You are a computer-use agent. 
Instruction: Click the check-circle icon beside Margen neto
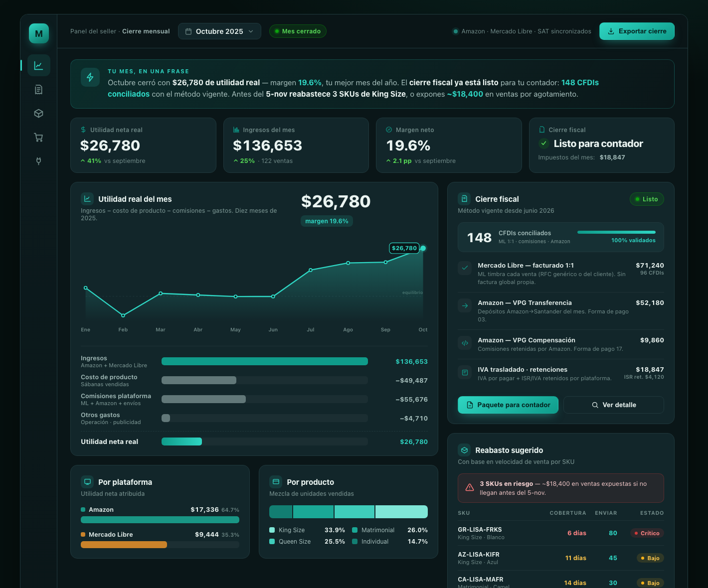click(x=389, y=130)
